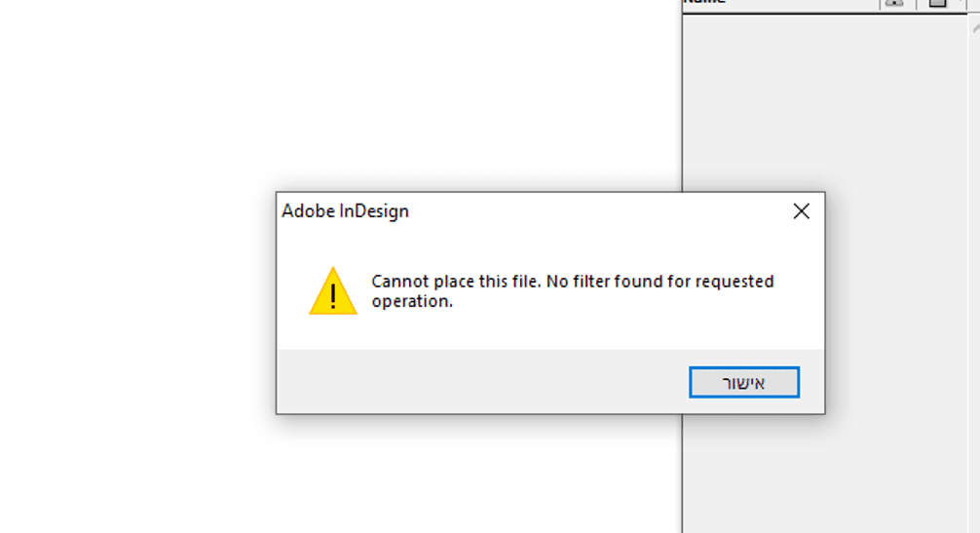Click the page column header icon

pos(937,3)
